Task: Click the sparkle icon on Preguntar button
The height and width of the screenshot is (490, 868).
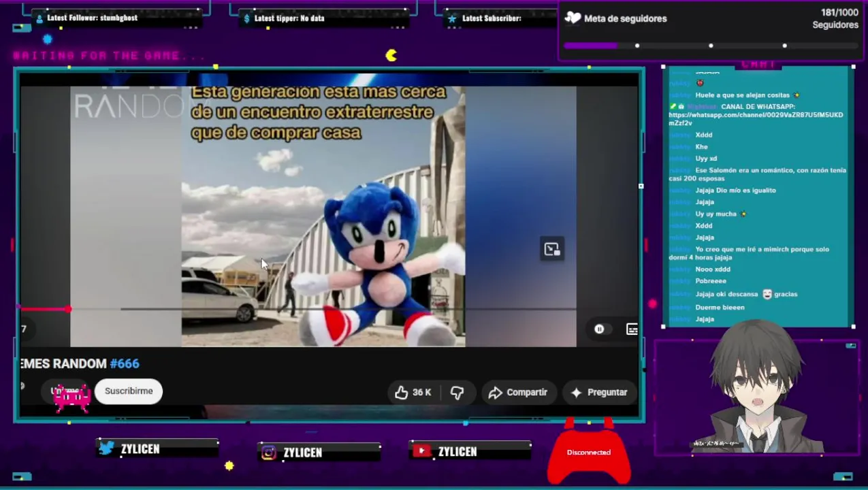Action: click(577, 393)
